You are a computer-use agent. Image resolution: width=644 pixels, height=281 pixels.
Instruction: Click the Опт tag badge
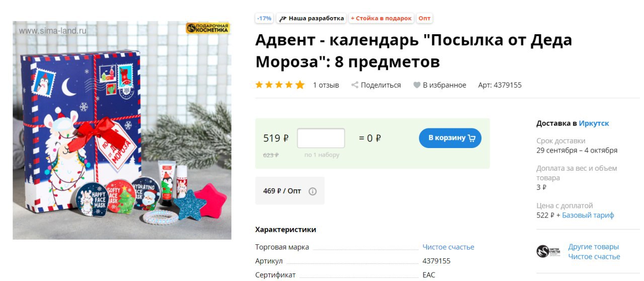(425, 18)
